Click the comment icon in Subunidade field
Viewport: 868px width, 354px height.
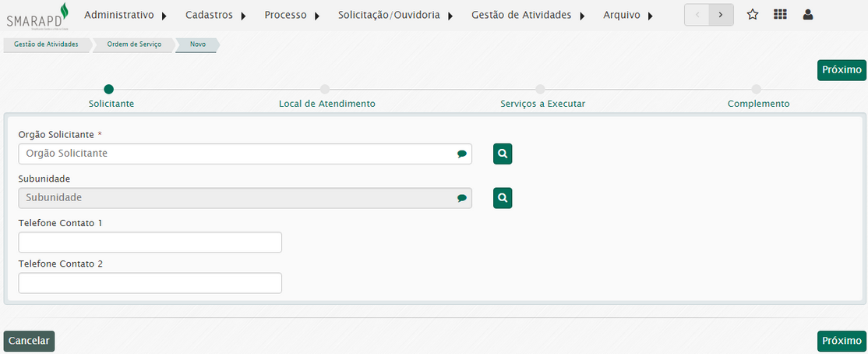462,199
